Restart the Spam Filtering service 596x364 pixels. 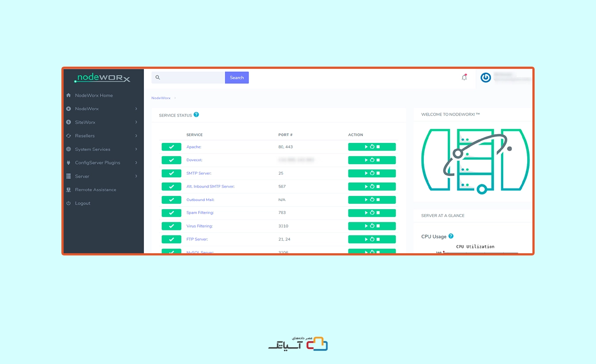point(372,213)
